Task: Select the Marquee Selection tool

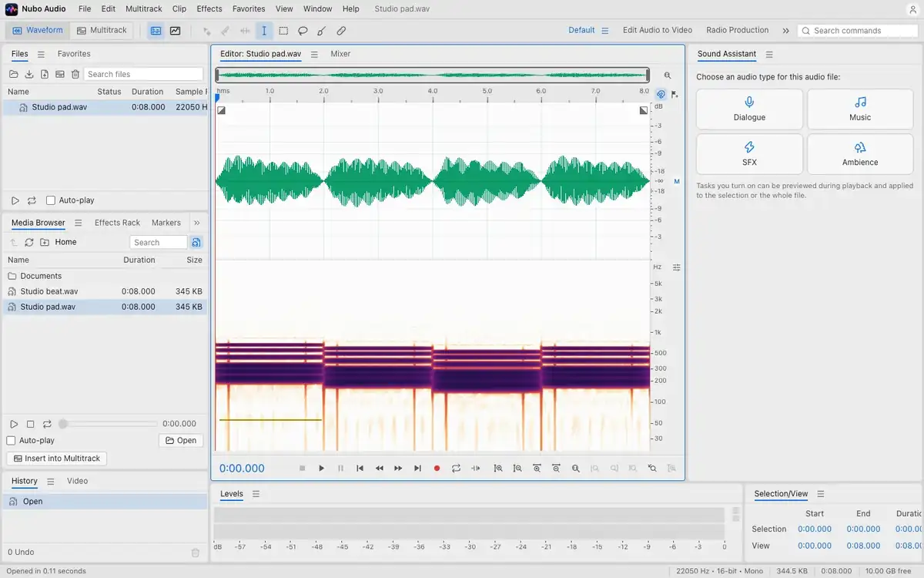Action: click(283, 31)
